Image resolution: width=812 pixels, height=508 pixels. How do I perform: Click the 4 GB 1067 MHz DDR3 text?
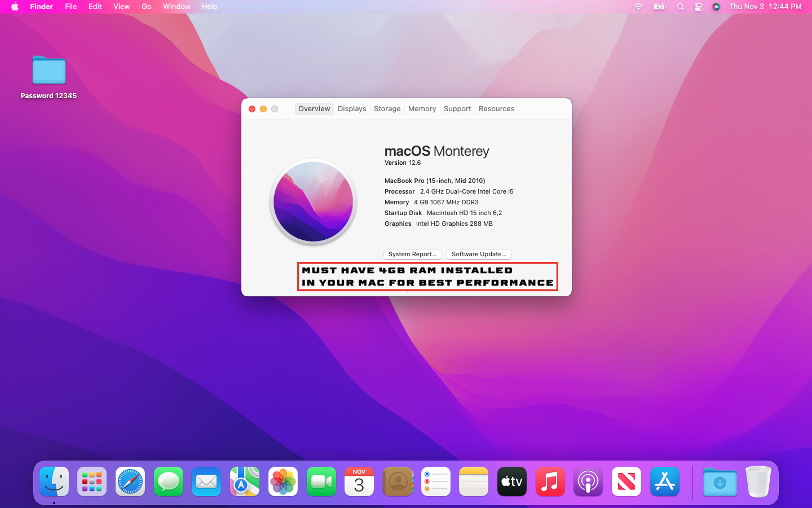click(446, 203)
